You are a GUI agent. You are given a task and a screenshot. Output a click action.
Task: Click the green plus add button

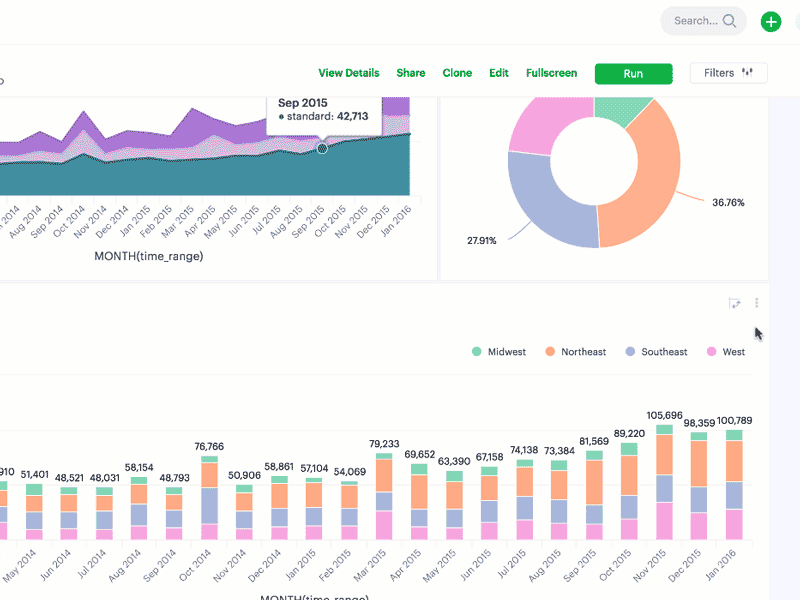pos(770,21)
